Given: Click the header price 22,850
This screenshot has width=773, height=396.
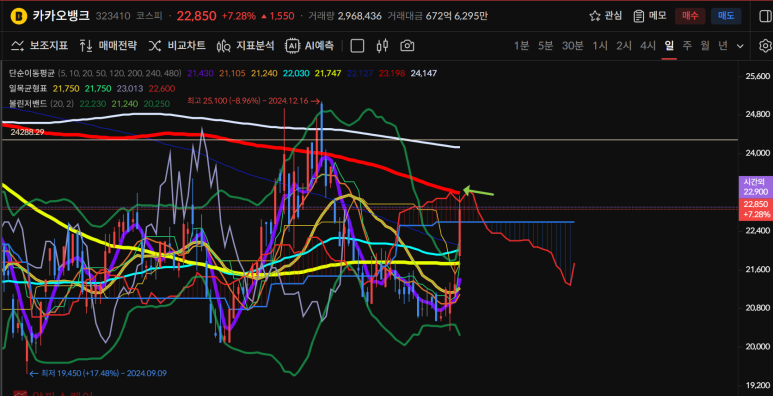Looking at the screenshot, I should [196, 16].
